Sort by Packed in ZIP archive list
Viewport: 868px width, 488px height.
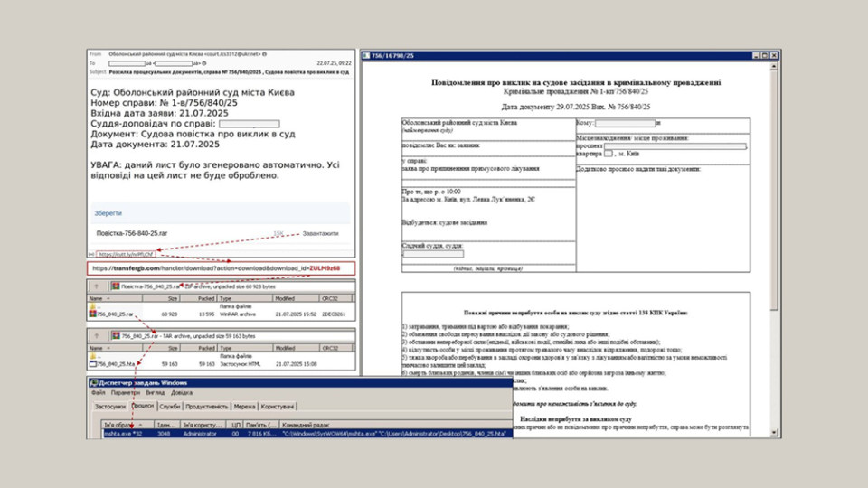[198, 298]
